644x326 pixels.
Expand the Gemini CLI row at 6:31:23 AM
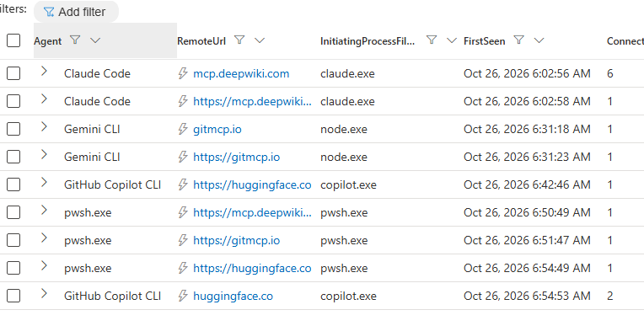(x=45, y=155)
